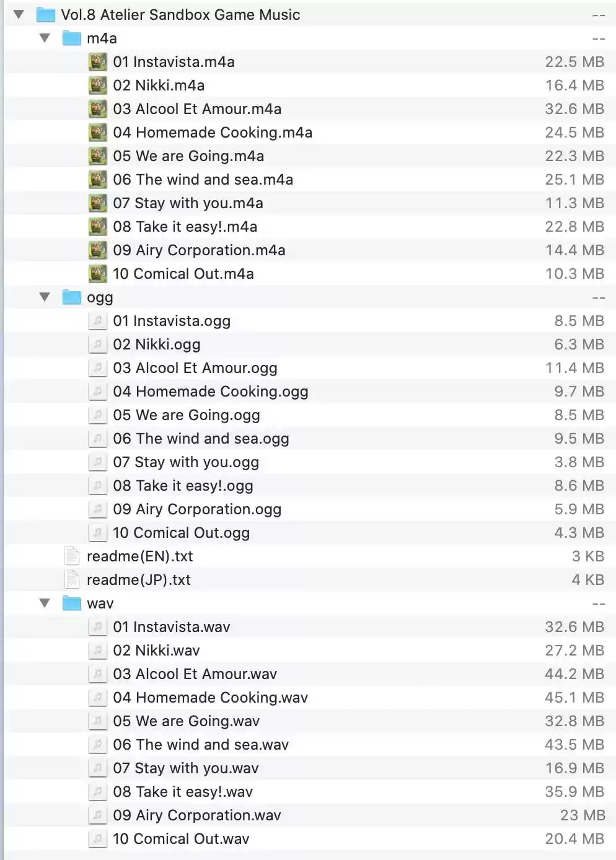This screenshot has height=860, width=616.
Task: Click the audio icon of 10 Comical Out.wav
Action: point(97,839)
